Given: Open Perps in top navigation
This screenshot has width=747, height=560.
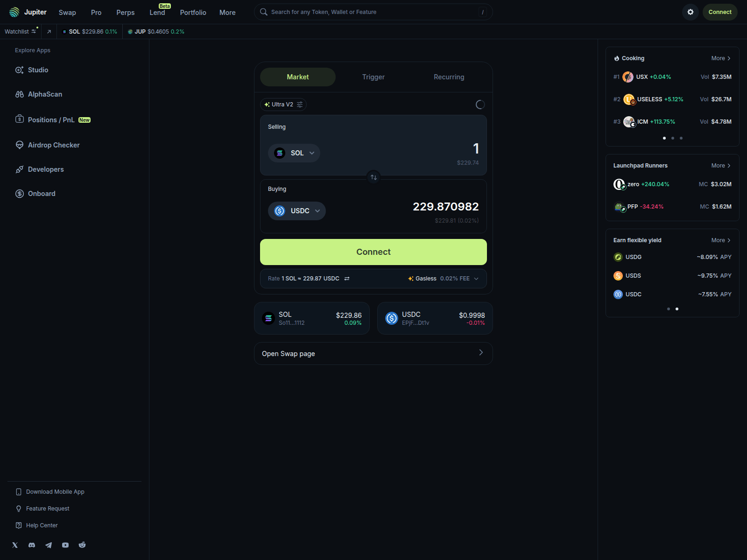Looking at the screenshot, I should pos(126,13).
